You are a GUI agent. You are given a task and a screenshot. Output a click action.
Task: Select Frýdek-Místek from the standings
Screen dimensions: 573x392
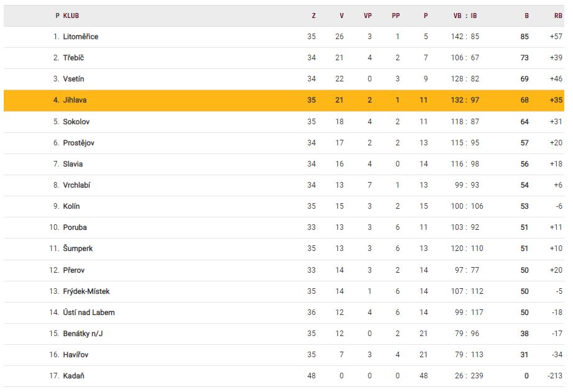[x=86, y=291]
